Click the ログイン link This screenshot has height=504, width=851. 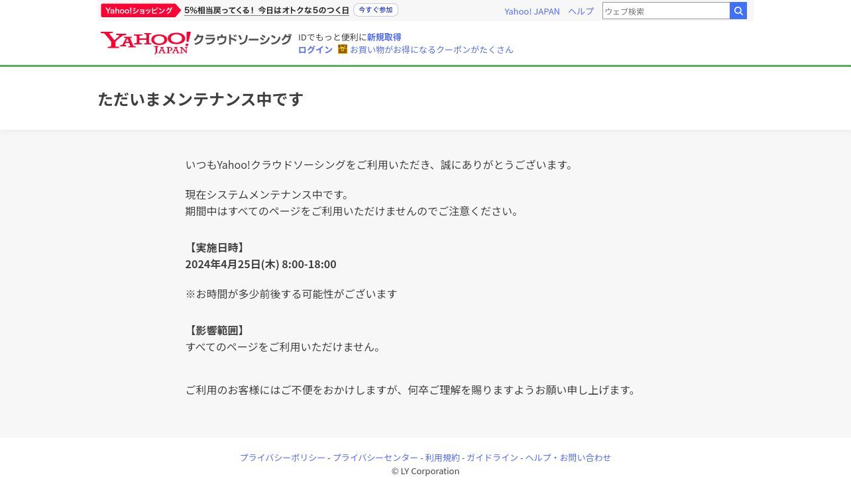315,50
